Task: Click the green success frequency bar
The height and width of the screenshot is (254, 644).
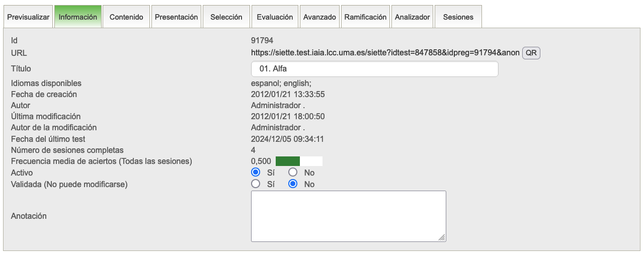Action: [x=288, y=161]
